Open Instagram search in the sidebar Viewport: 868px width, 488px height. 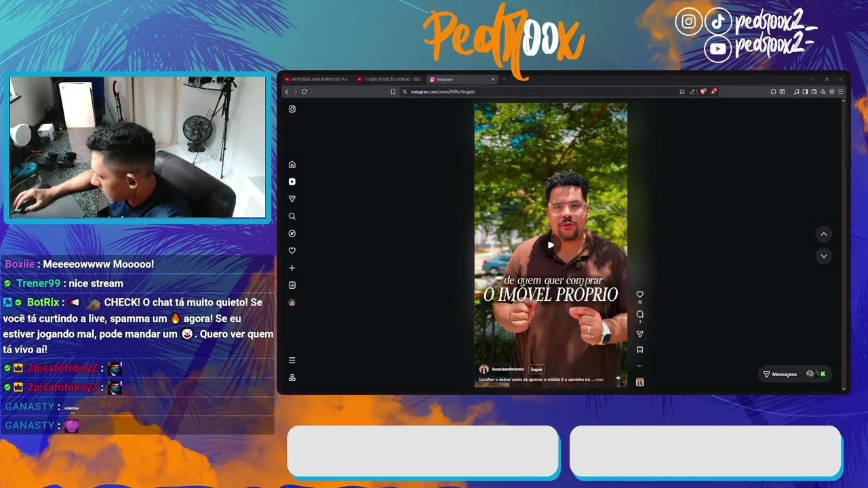(x=292, y=216)
